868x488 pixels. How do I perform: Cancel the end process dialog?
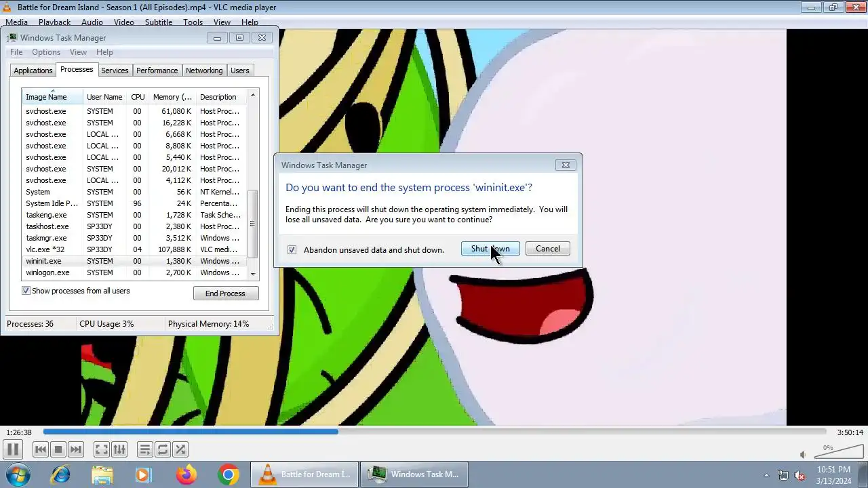(548, 249)
